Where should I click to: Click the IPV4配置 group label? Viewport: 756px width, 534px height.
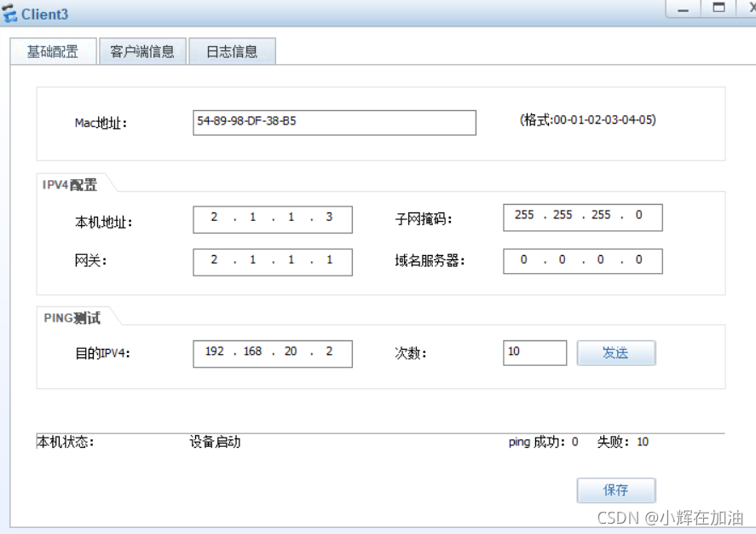(70, 185)
